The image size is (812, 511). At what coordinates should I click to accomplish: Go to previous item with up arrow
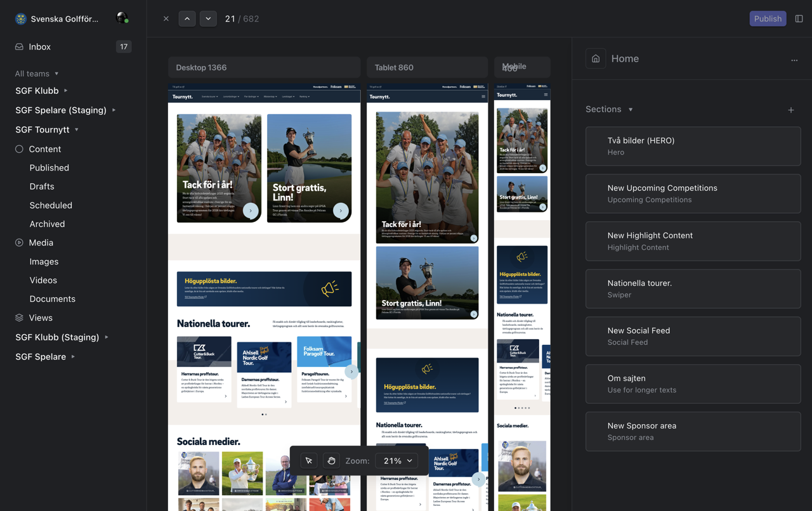[187, 19]
